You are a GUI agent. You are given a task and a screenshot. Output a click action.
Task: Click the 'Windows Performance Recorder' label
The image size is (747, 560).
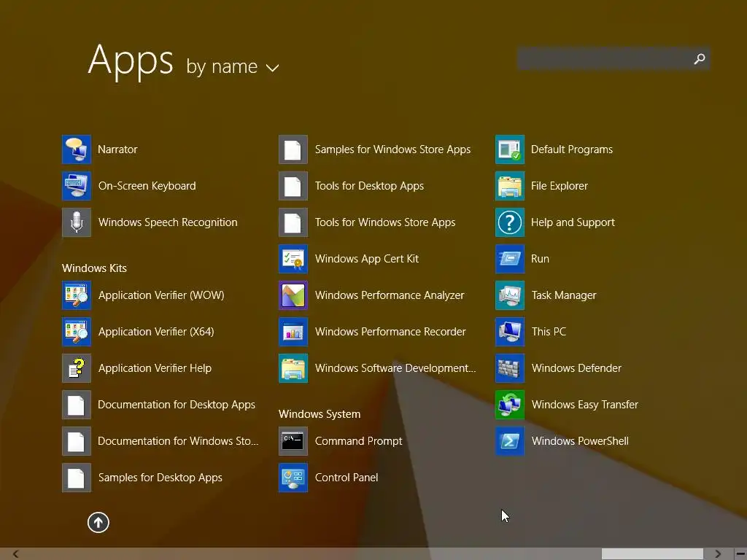[391, 332]
